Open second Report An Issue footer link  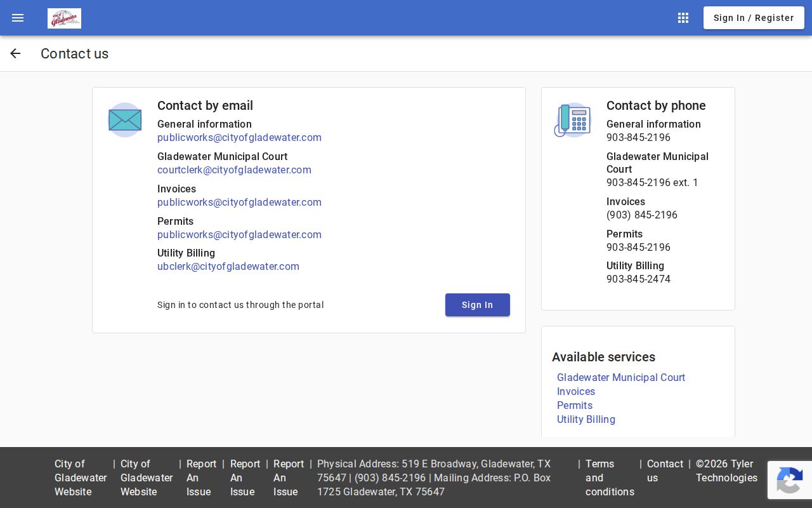pos(245,478)
